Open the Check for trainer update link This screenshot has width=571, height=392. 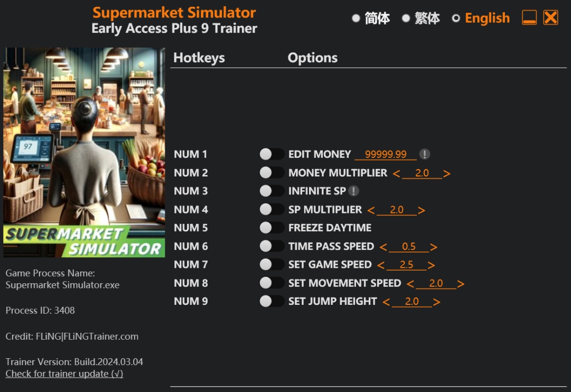coord(64,374)
